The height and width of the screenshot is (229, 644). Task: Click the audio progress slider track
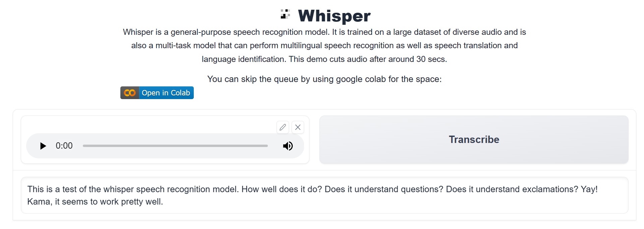click(175, 146)
